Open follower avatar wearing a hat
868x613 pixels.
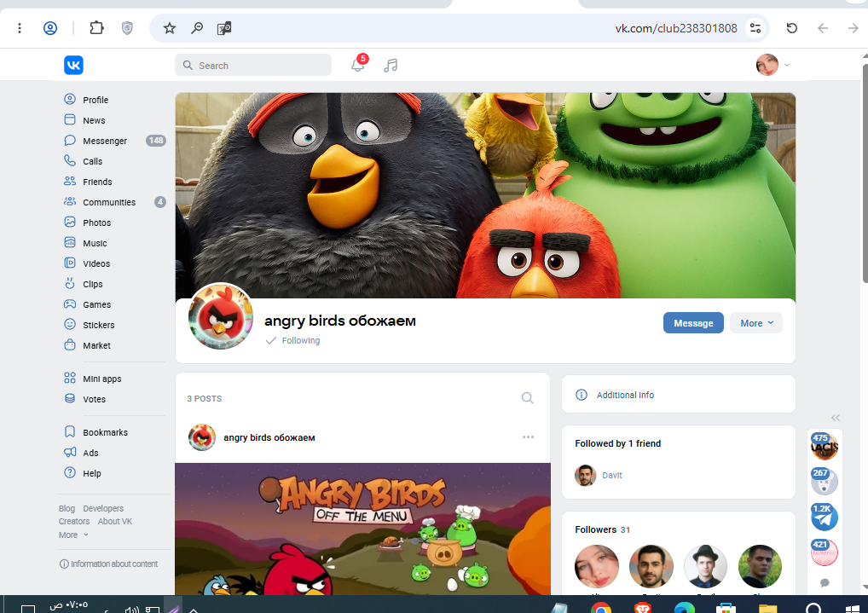tap(705, 566)
